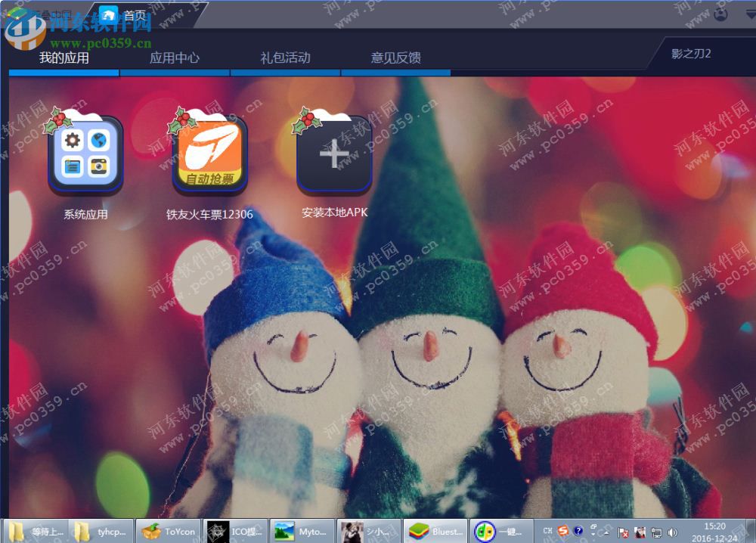
Task: Click the blue help question-mark tray icon
Action: click(x=578, y=531)
